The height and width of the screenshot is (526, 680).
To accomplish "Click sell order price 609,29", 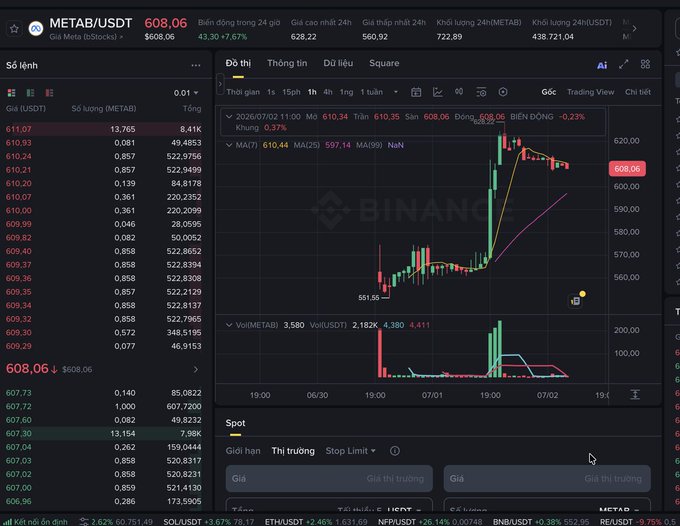I will [19, 346].
